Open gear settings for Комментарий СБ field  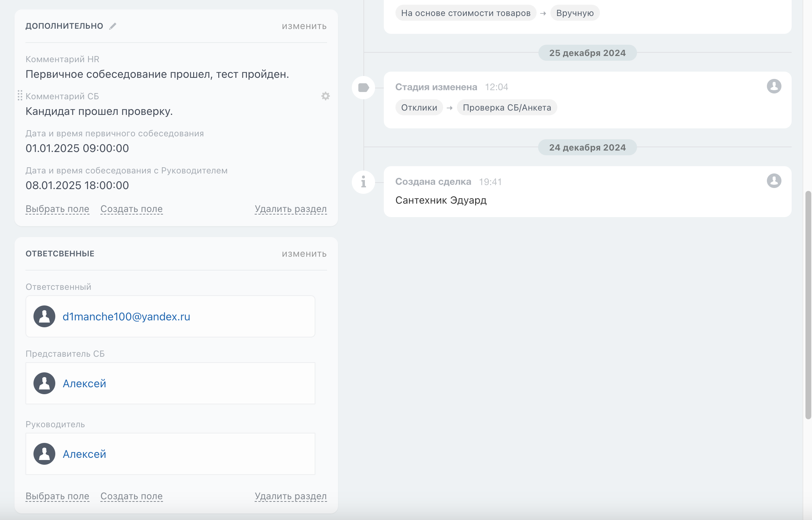(326, 96)
